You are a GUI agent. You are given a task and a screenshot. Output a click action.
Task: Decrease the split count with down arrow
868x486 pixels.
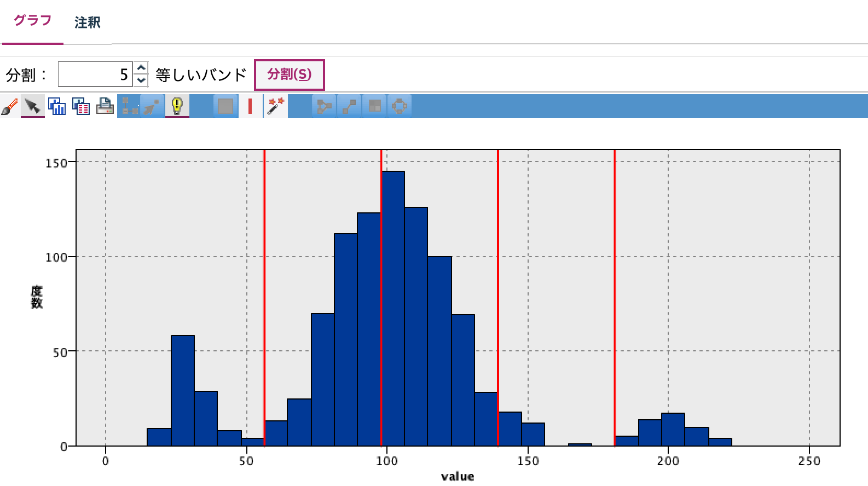(141, 80)
